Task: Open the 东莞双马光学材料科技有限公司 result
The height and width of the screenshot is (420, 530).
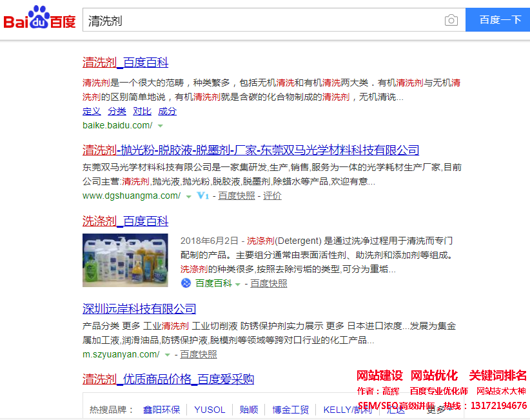Action: 251,150
